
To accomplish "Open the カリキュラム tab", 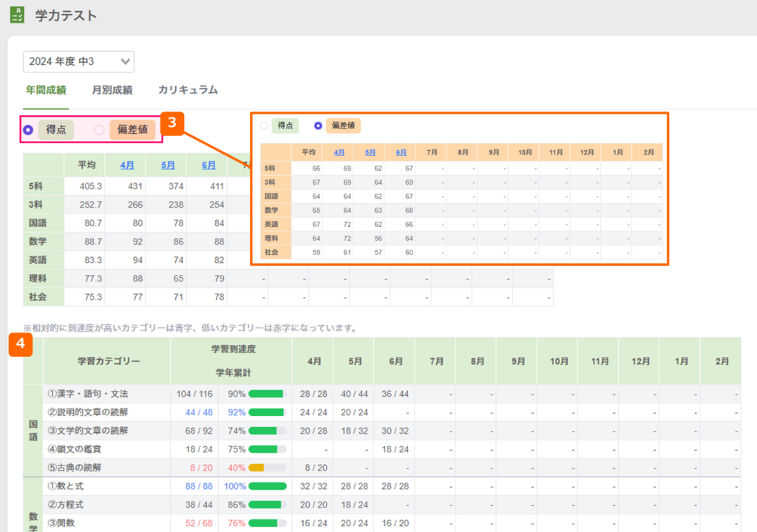I will coord(188,90).
